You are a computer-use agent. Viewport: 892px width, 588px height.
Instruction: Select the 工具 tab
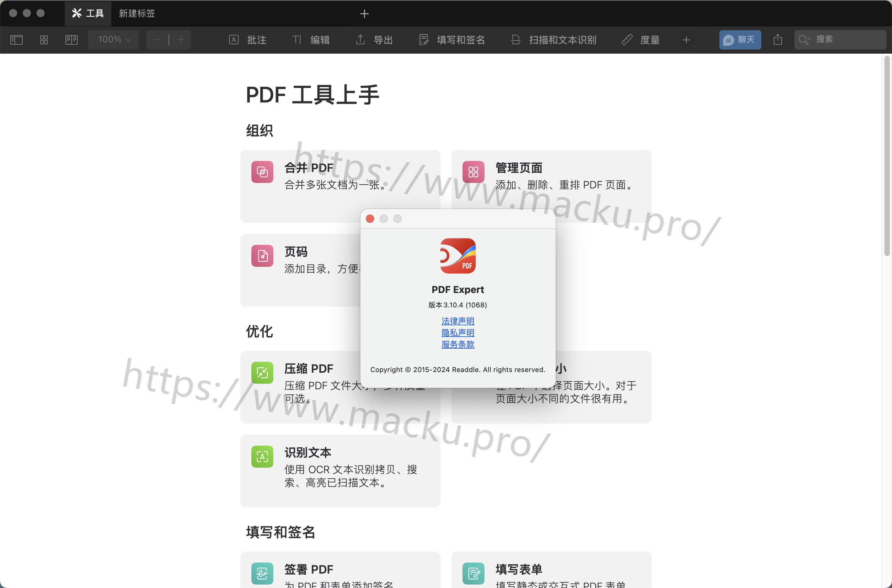point(88,13)
